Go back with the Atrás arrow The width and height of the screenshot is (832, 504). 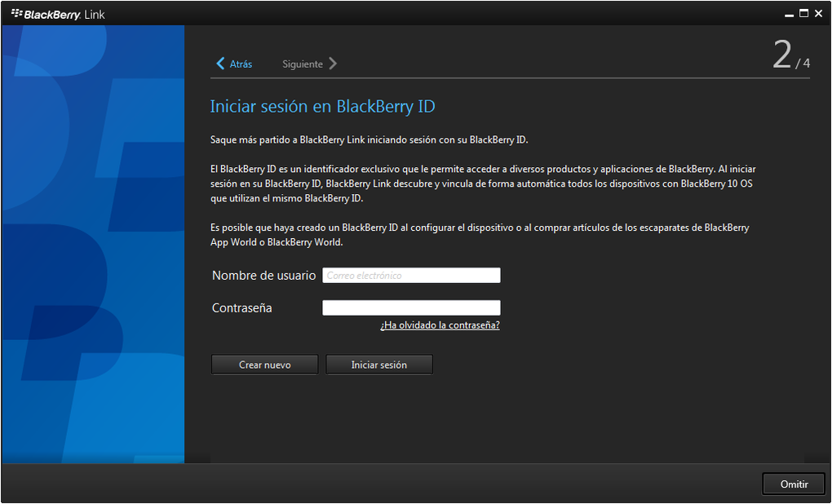click(234, 64)
